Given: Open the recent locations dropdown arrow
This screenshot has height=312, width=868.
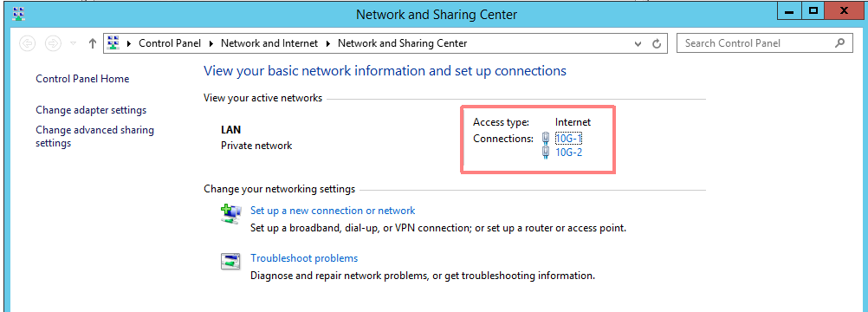Looking at the screenshot, I should (73, 44).
